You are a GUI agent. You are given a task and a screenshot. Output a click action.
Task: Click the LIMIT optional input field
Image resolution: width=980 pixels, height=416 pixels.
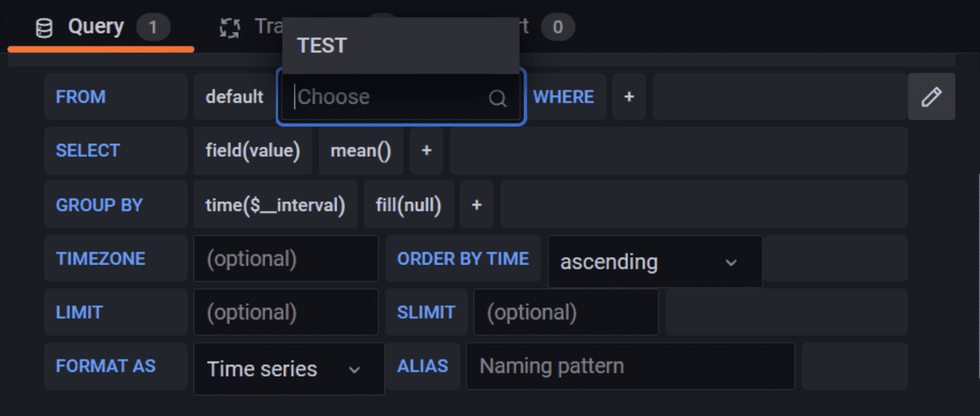click(286, 313)
